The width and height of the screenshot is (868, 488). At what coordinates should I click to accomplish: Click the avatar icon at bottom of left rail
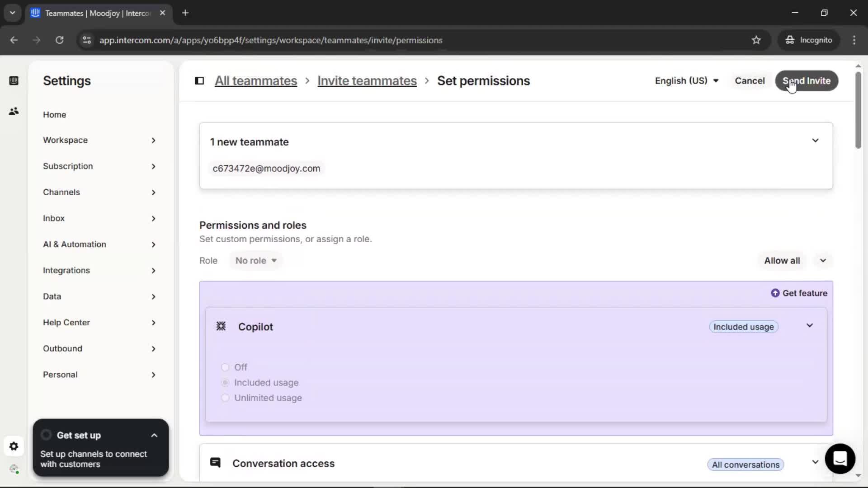[14, 469]
